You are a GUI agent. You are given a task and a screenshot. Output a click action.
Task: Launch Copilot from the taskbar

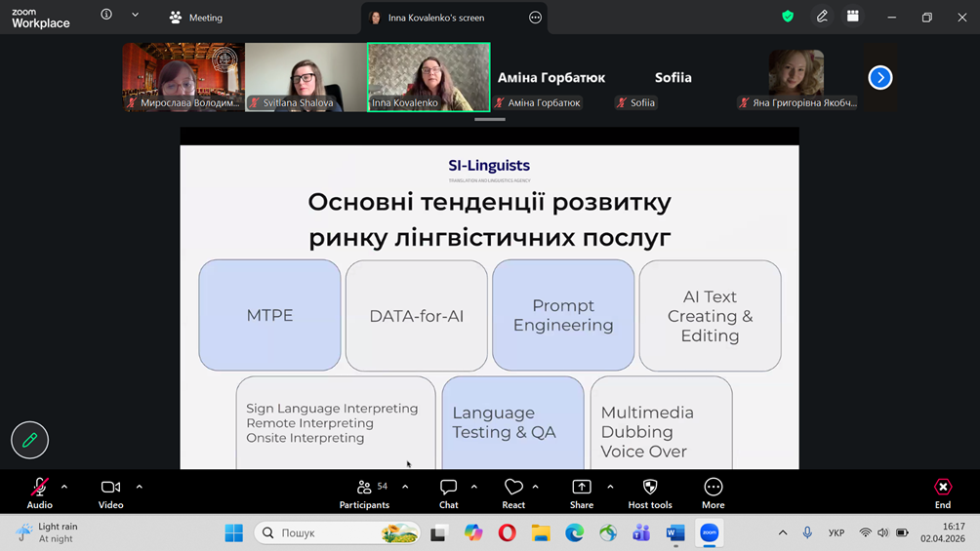click(473, 532)
